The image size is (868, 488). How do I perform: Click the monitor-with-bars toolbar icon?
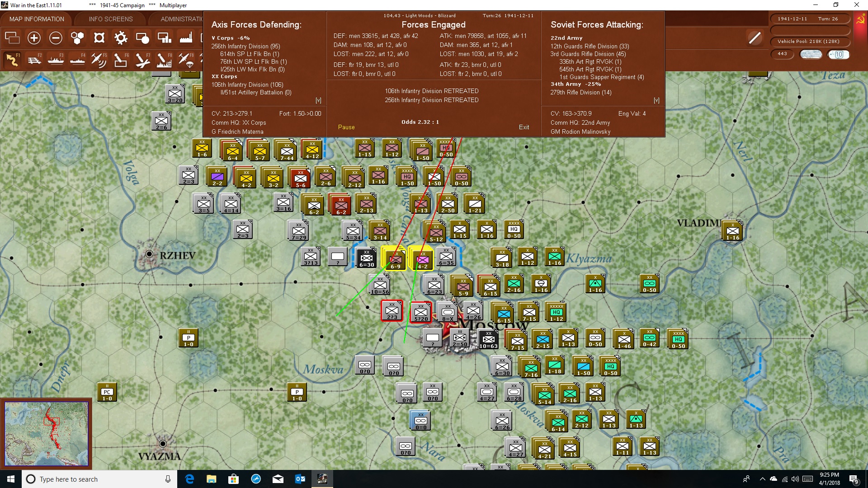[164, 38]
